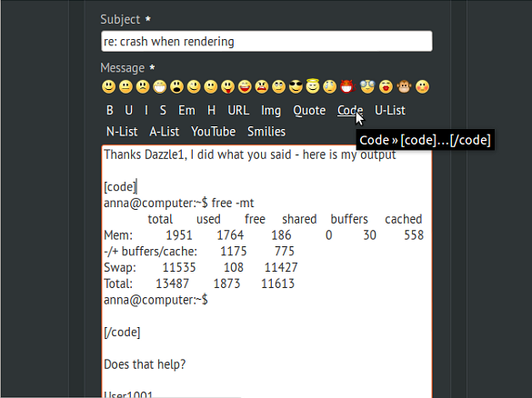Insert the red devil smiley
This screenshot has height=398, width=532.
point(347,87)
